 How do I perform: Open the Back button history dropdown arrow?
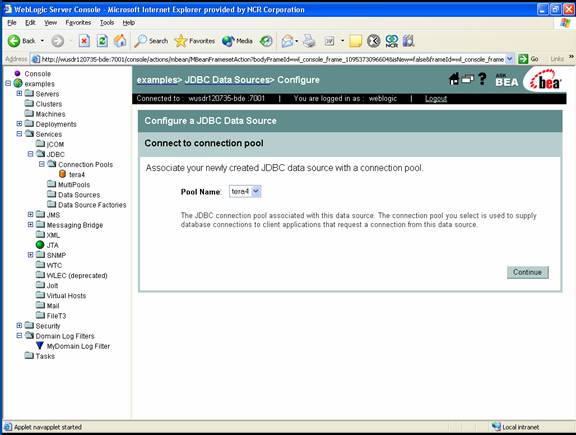coord(42,41)
